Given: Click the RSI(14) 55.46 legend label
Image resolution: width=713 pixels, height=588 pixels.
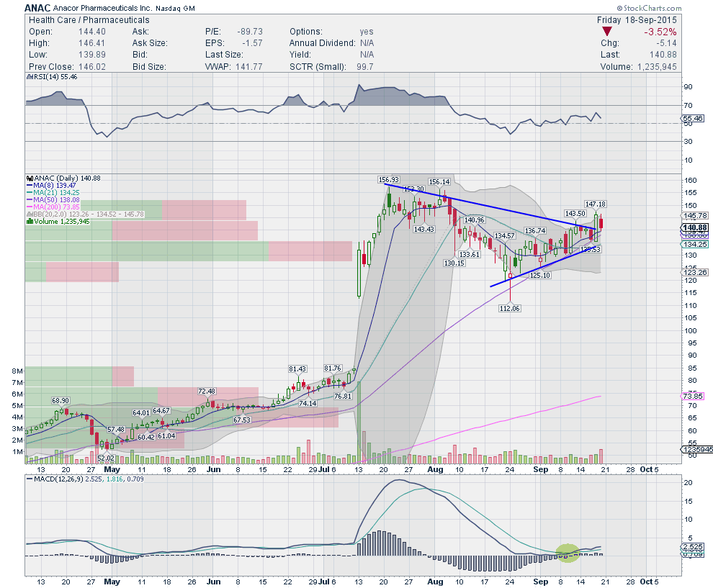Looking at the screenshot, I should pos(55,77).
